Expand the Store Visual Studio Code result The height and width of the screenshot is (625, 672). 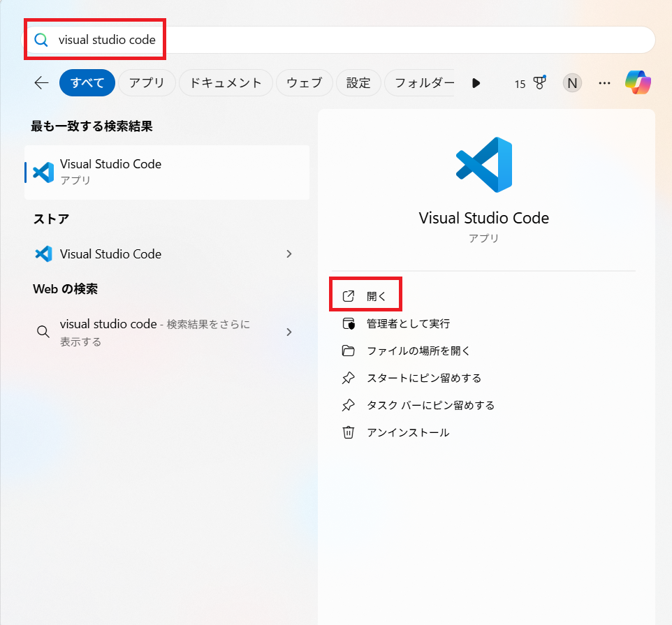pyautogui.click(x=289, y=254)
